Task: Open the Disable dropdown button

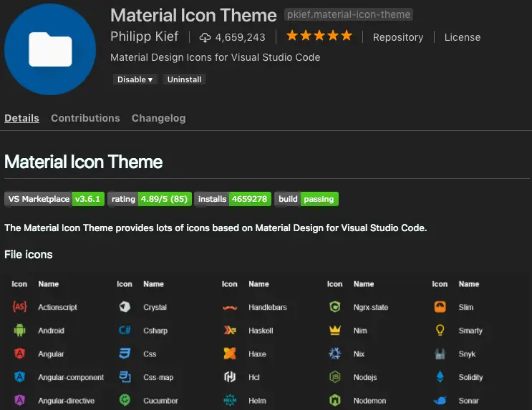Action: pyautogui.click(x=135, y=79)
